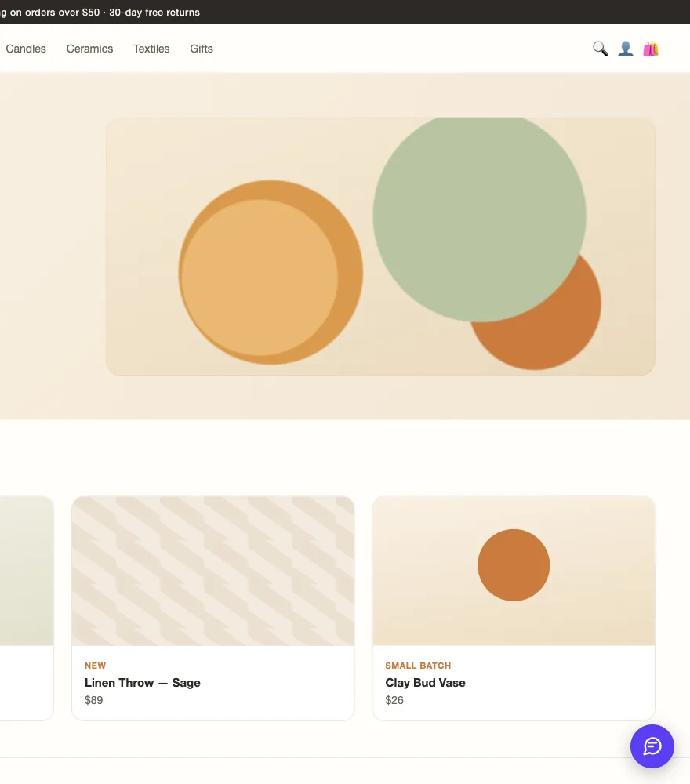Click the $26 price under Clay Bud Vase
The height and width of the screenshot is (784, 690).
click(x=394, y=700)
